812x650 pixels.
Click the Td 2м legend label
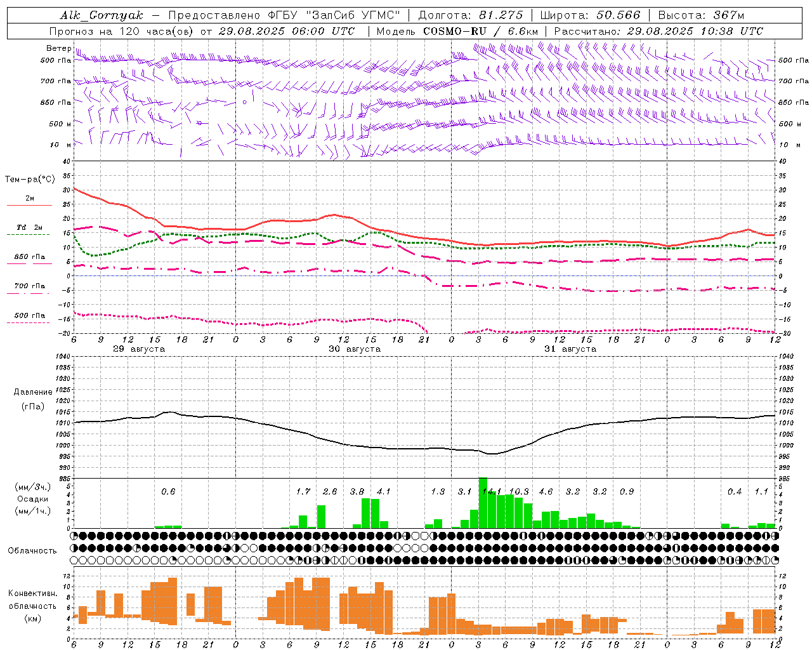(x=29, y=227)
